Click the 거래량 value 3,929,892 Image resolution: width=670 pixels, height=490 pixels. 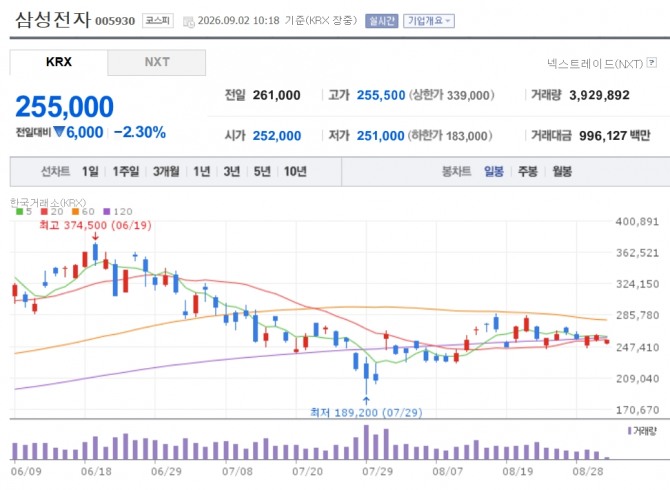click(599, 95)
